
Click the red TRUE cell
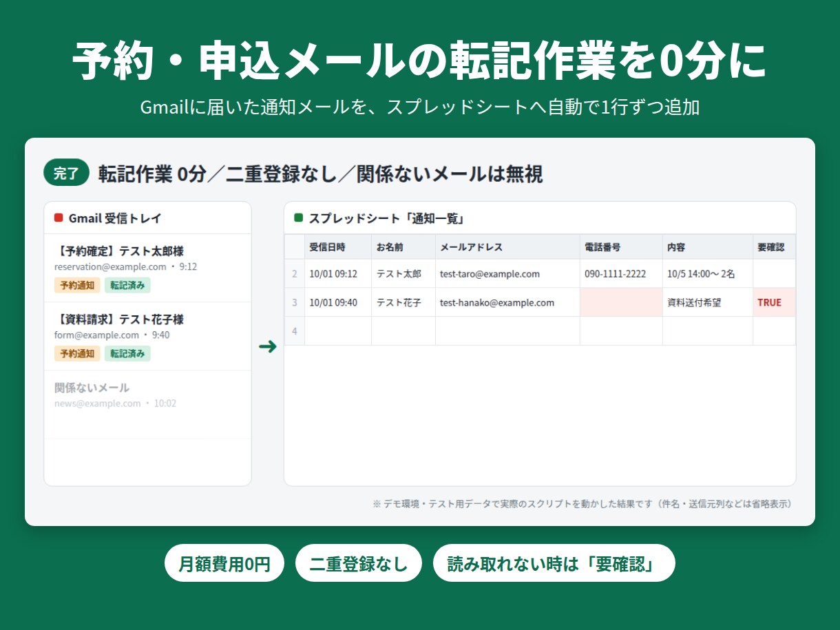click(774, 302)
